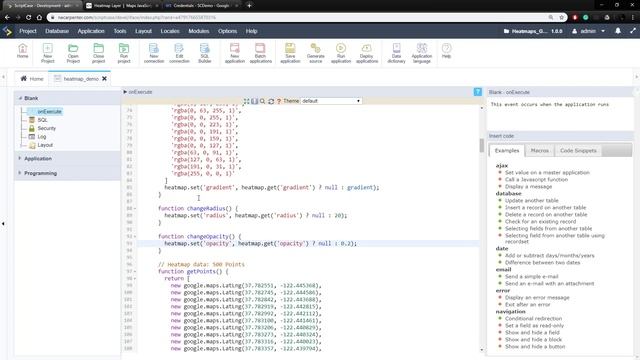Fold the changeOpacity function at line 92
Viewport: 640px width, 360px height.
135,236
